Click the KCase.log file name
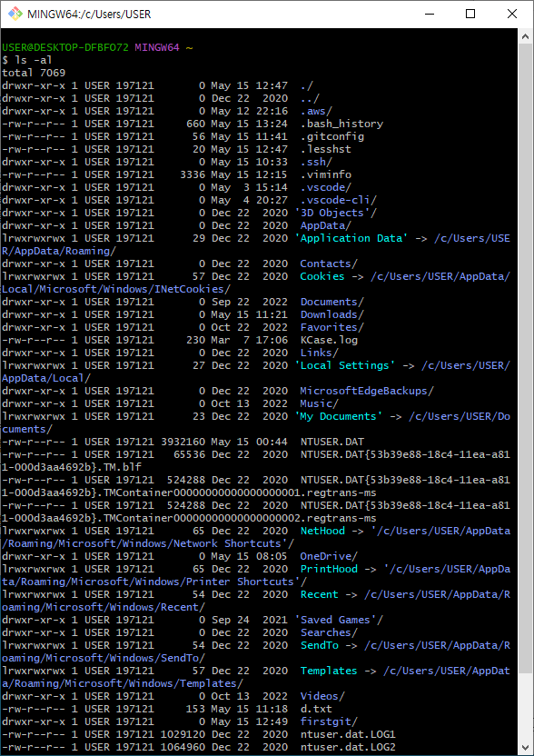The width and height of the screenshot is (534, 756). [329, 340]
